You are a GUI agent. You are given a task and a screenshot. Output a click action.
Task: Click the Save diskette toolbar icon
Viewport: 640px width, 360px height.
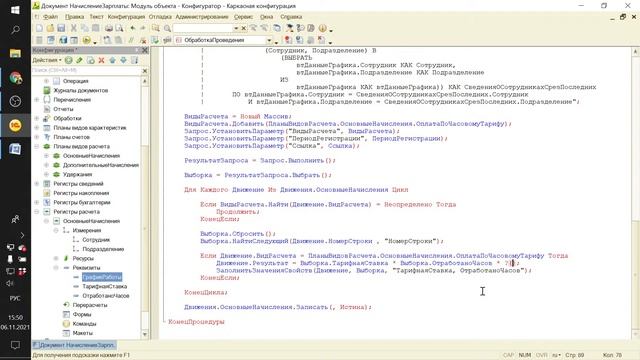click(x=61, y=28)
